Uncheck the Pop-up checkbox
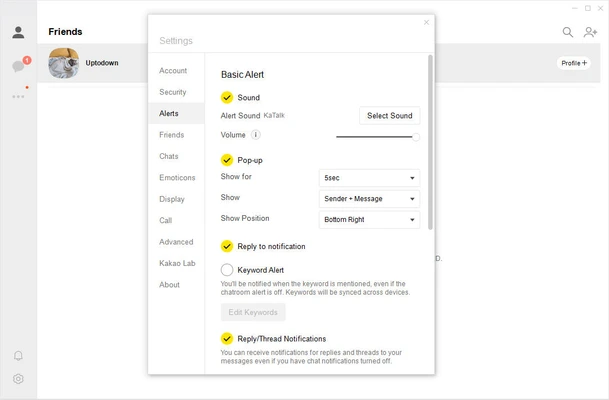This screenshot has height=400, width=609. pyautogui.click(x=227, y=160)
